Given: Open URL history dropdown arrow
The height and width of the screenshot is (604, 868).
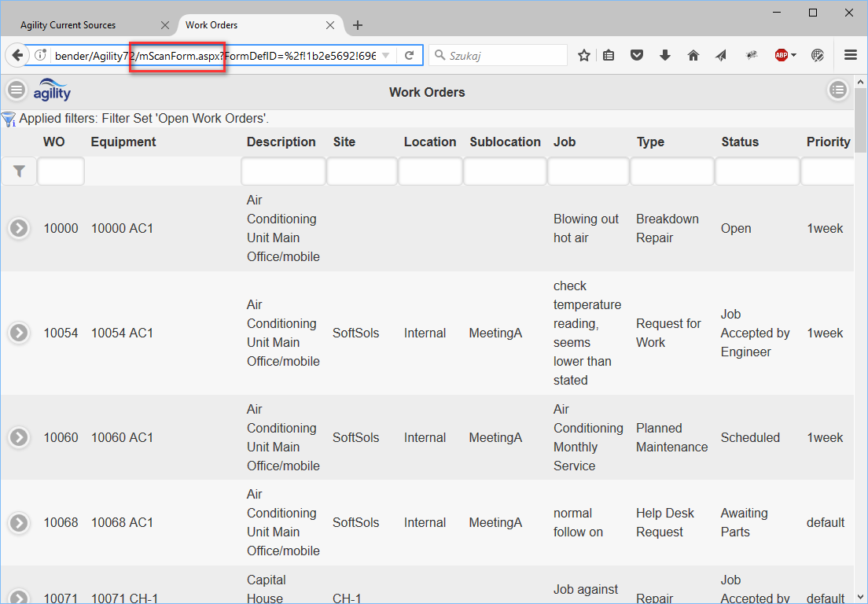Looking at the screenshot, I should pyautogui.click(x=385, y=55).
